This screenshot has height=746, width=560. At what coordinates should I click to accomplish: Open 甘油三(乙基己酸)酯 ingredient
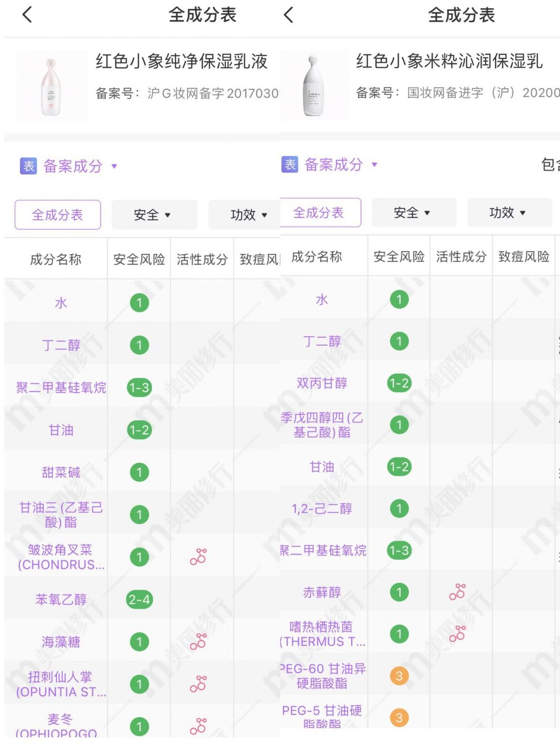[61, 515]
